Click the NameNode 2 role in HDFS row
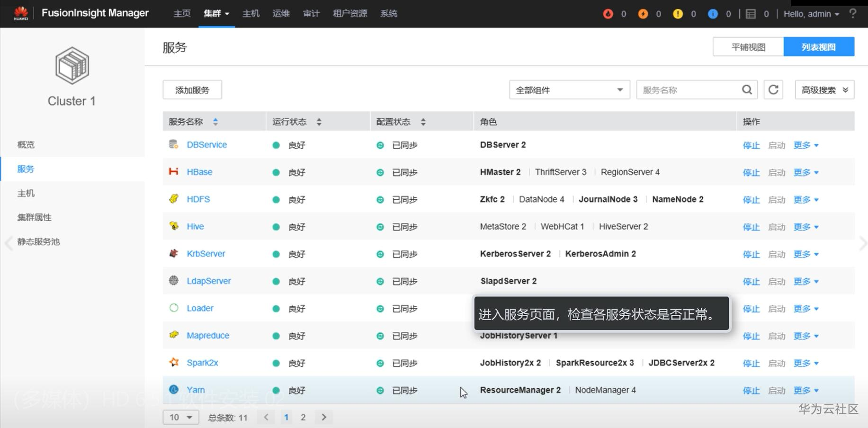Viewport: 868px width, 428px height. (678, 199)
